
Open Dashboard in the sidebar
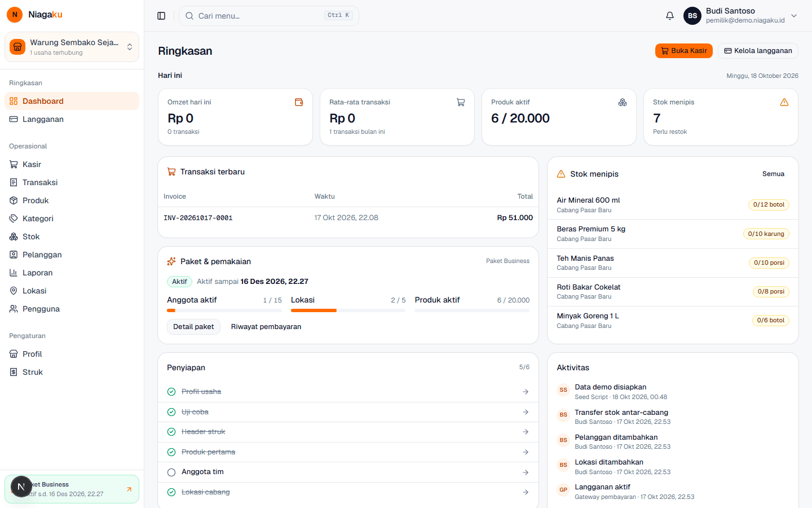72,101
